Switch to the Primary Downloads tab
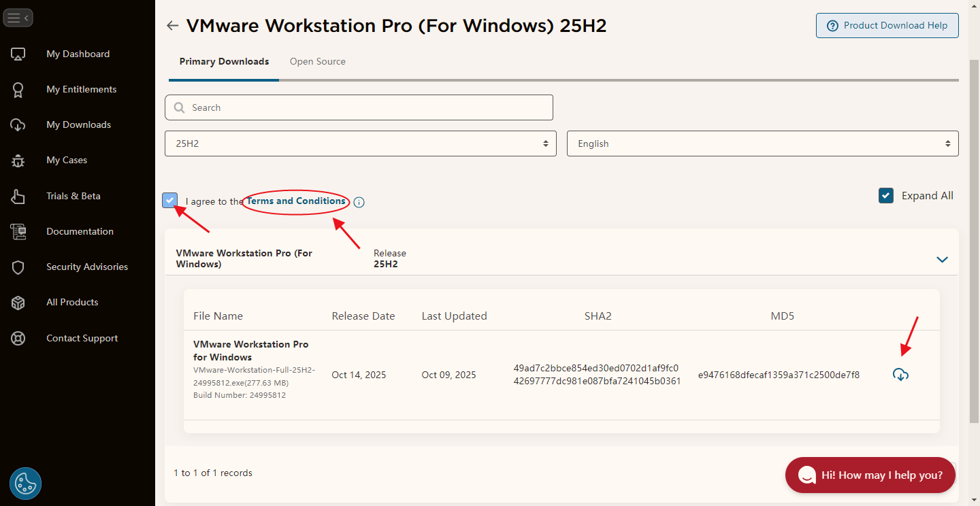The height and width of the screenshot is (506, 980). 224,62
